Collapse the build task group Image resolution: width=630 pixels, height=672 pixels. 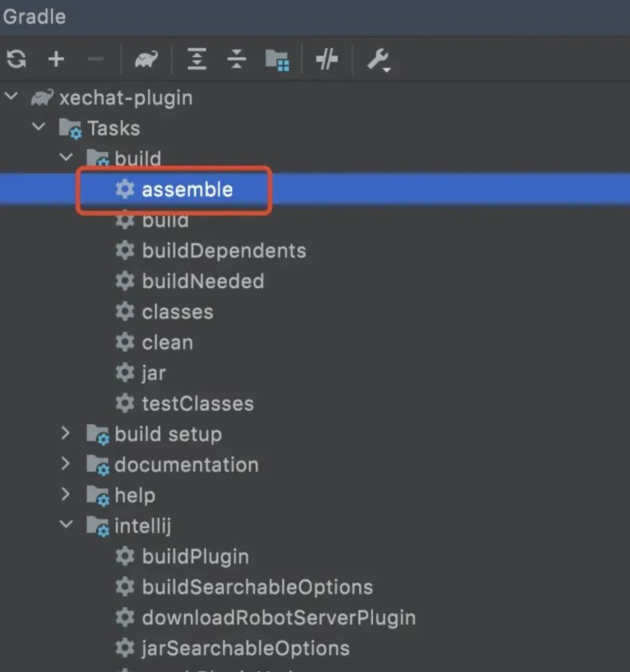coord(66,157)
